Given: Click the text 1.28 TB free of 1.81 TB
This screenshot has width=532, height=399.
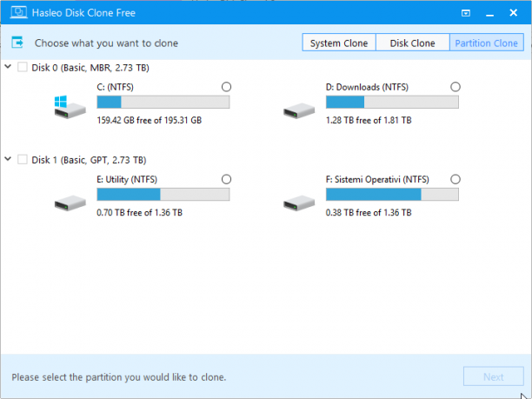Looking at the screenshot, I should coord(369,120).
